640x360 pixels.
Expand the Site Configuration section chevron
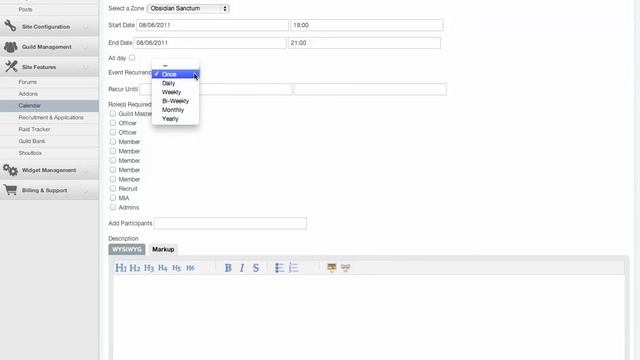pos(86,27)
